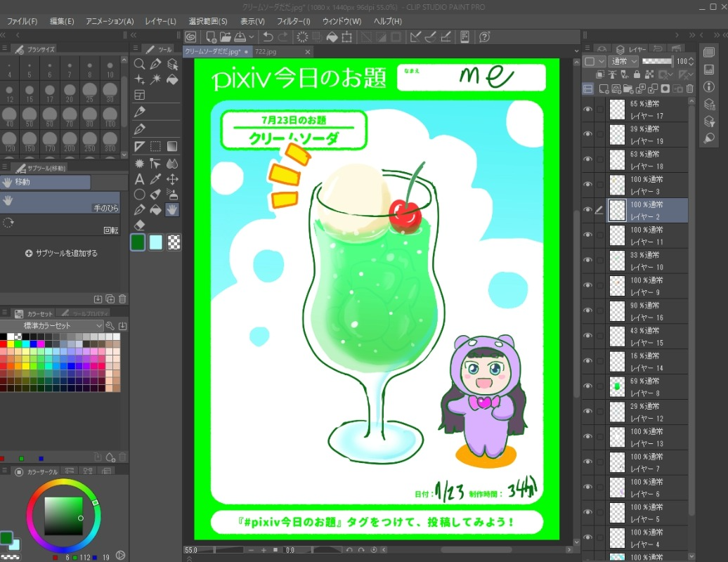
Task: Click the delete layer trash icon
Action: (x=689, y=89)
